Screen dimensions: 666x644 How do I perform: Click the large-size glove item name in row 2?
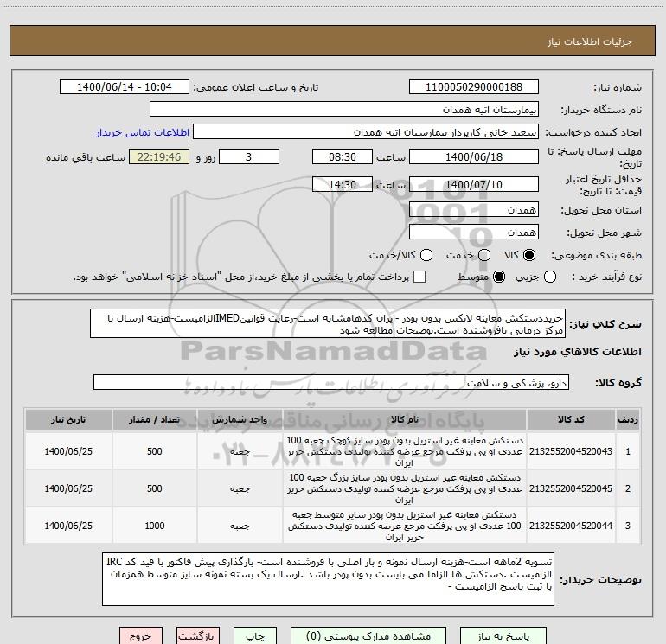pyautogui.click(x=405, y=488)
